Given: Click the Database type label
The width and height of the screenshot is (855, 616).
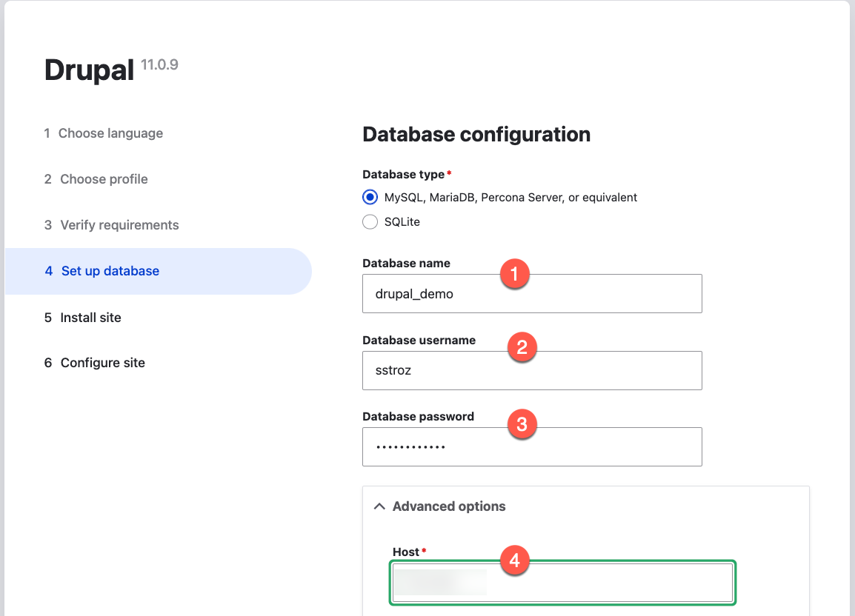Looking at the screenshot, I should point(404,175).
